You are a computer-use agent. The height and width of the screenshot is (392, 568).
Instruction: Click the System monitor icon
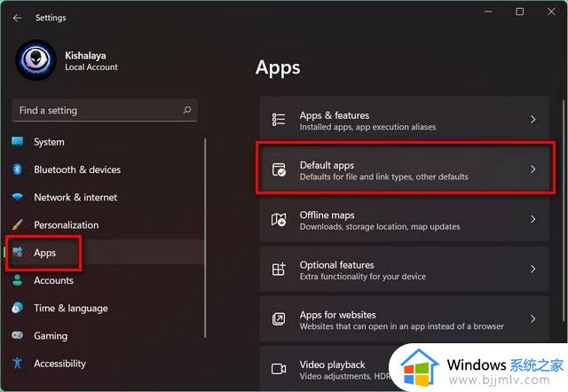[18, 142]
